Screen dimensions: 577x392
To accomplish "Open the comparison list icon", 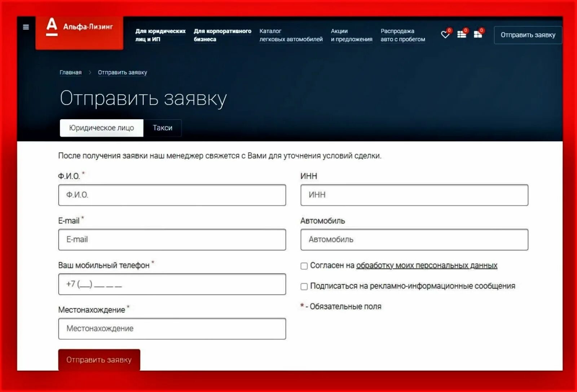I will [x=462, y=34].
